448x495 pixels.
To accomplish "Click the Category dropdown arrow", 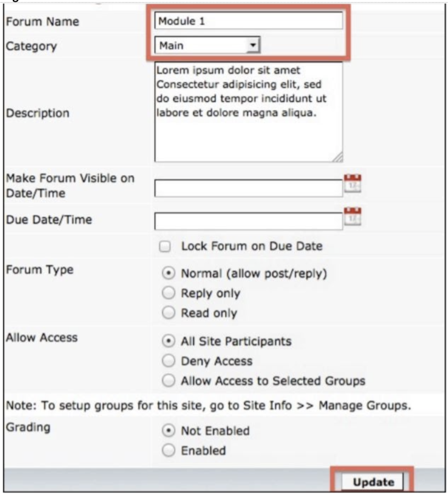I will coord(252,46).
